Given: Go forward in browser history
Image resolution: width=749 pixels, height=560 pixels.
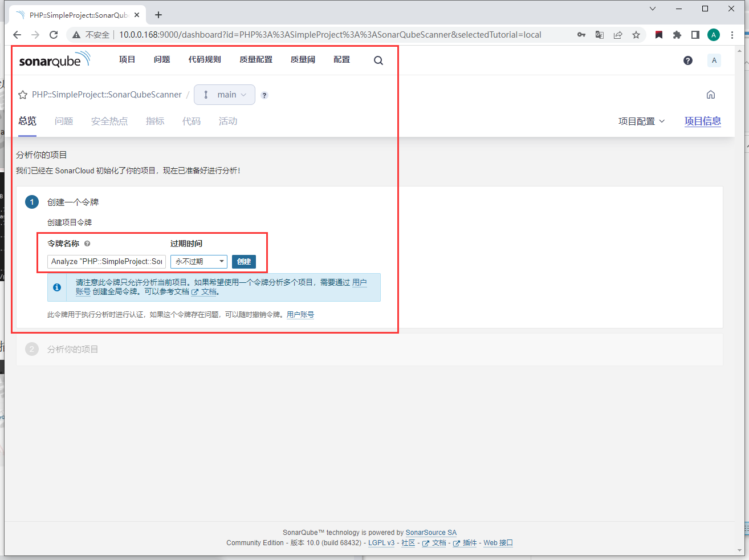Looking at the screenshot, I should coord(35,35).
